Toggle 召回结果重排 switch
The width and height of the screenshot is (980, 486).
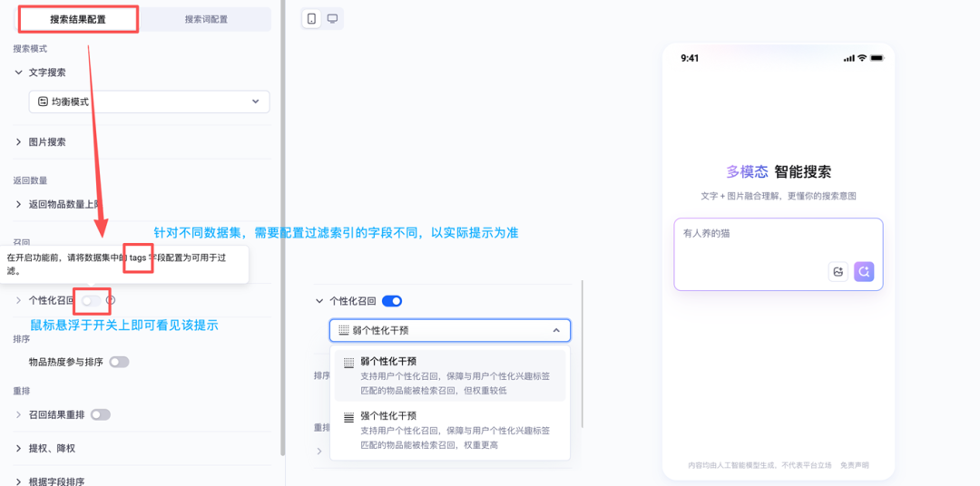click(x=101, y=414)
